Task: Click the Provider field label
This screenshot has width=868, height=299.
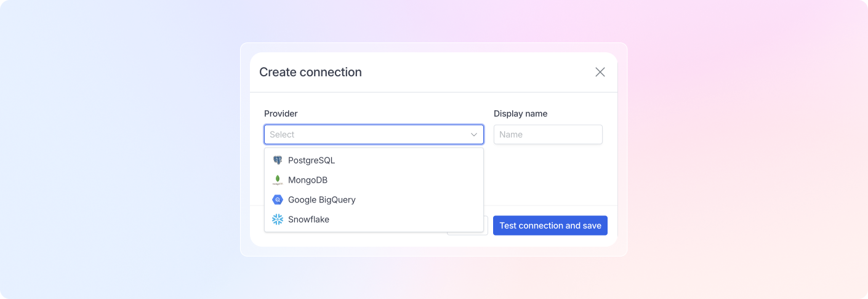Action: [x=281, y=114]
